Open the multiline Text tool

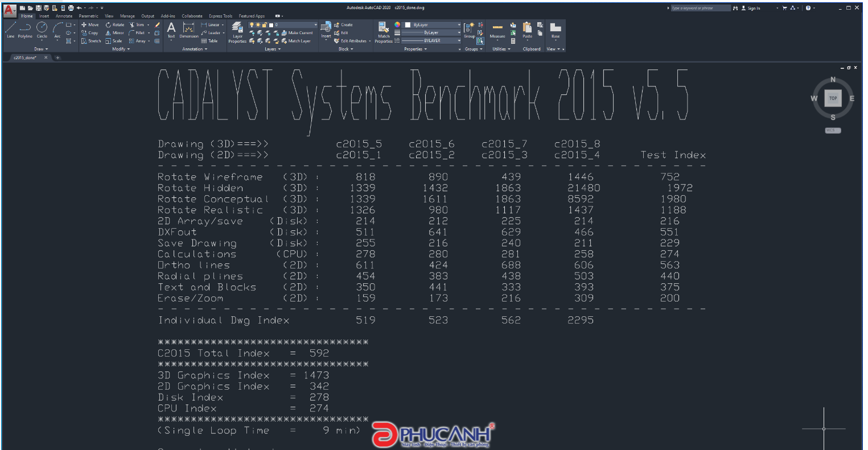click(171, 30)
